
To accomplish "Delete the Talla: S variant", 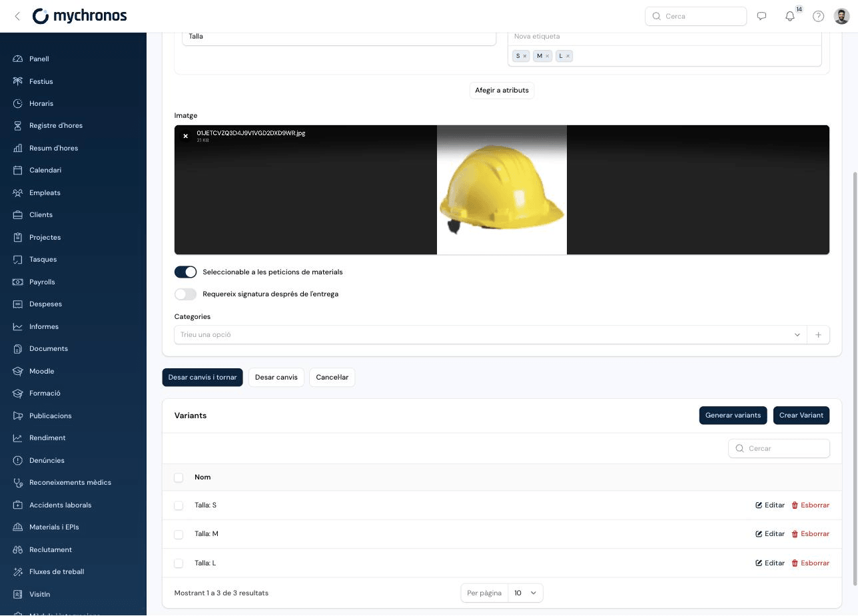I will point(810,505).
